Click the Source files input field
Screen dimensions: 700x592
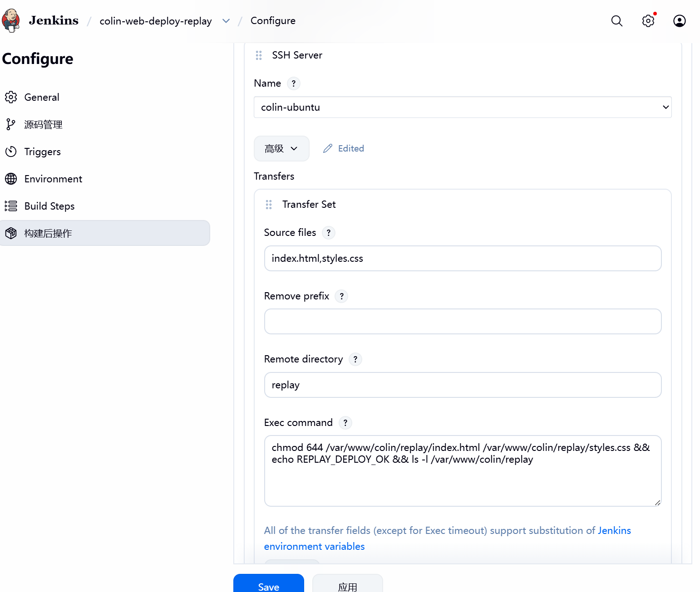click(x=463, y=259)
